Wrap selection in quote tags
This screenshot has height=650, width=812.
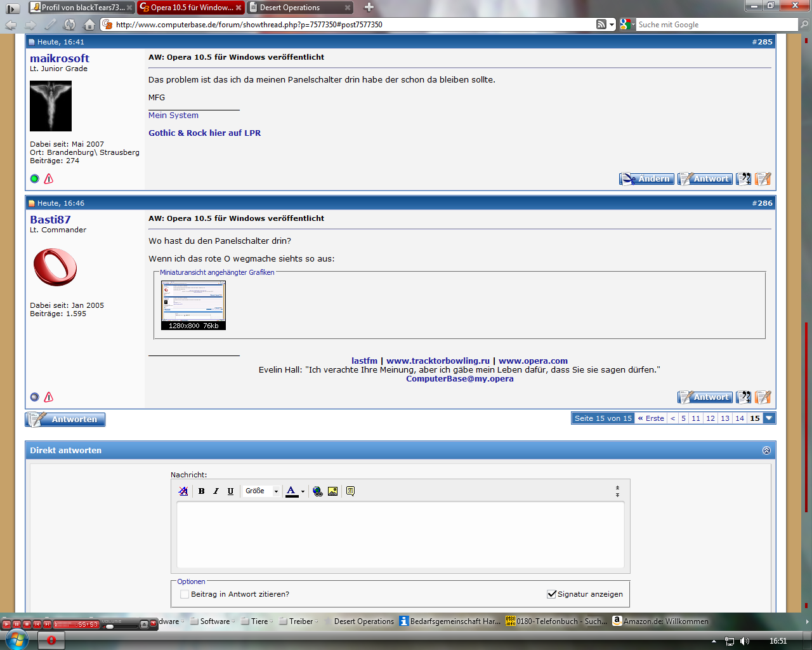[x=350, y=491]
